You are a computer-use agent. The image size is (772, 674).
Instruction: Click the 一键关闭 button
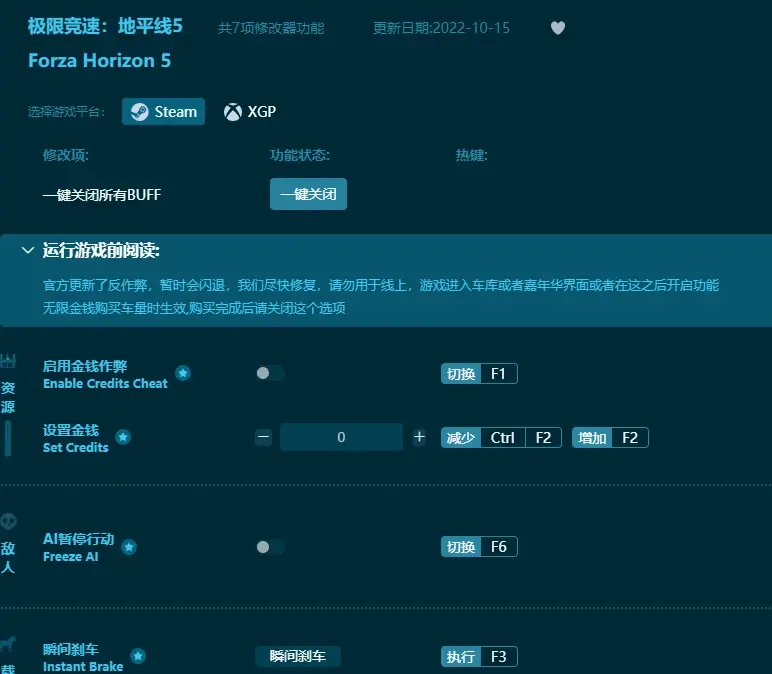pos(308,194)
